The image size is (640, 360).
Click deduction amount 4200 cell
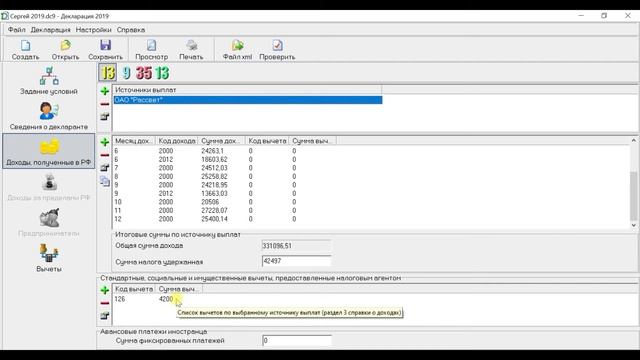pos(166,299)
